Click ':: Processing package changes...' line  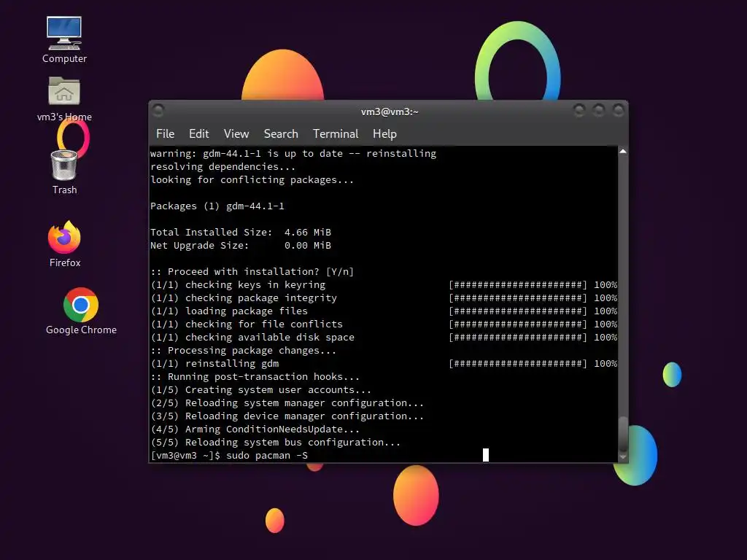point(243,351)
